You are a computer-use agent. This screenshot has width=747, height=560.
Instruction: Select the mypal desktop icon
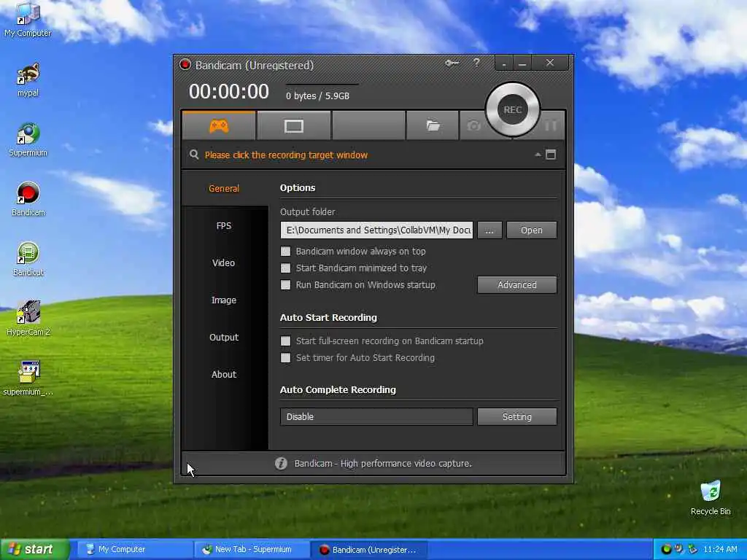[28, 79]
